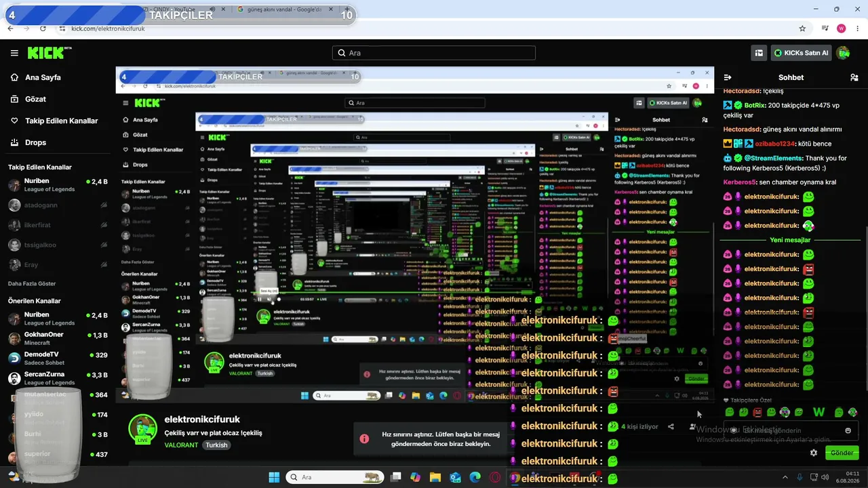Click BotRix username in chat
The image size is (868, 488).
pos(755,105)
